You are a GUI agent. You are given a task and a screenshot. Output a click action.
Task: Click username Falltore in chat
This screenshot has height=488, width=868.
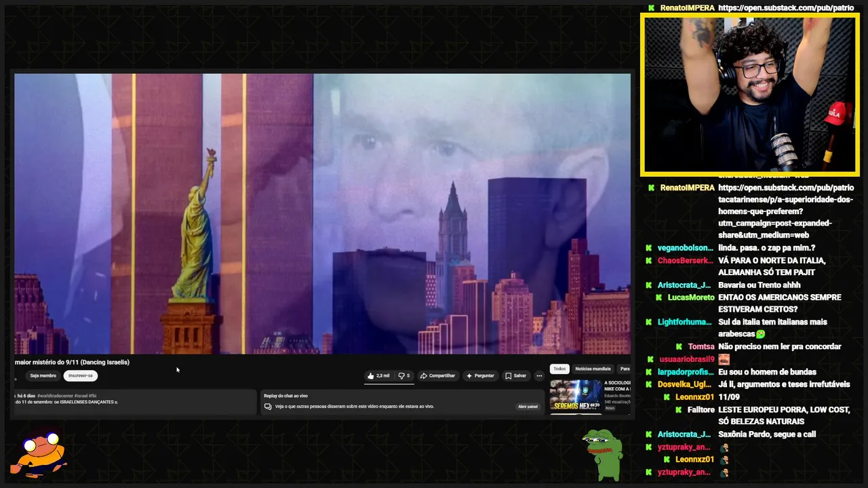click(x=701, y=410)
